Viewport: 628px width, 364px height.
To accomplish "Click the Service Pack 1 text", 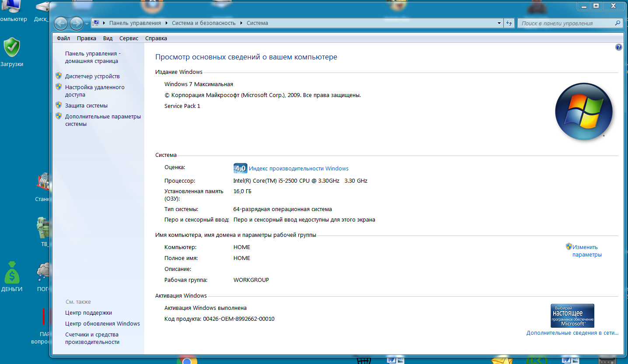I will tap(182, 106).
